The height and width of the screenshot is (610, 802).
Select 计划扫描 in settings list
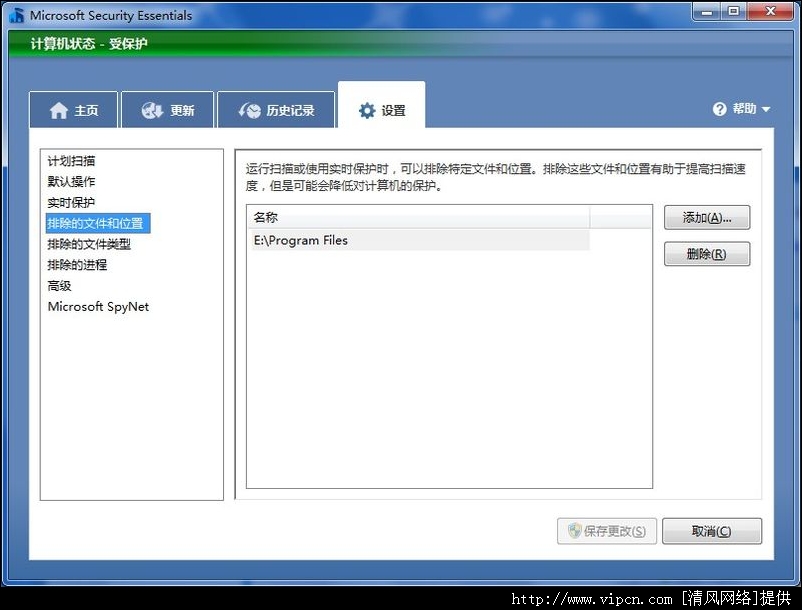pos(71,161)
